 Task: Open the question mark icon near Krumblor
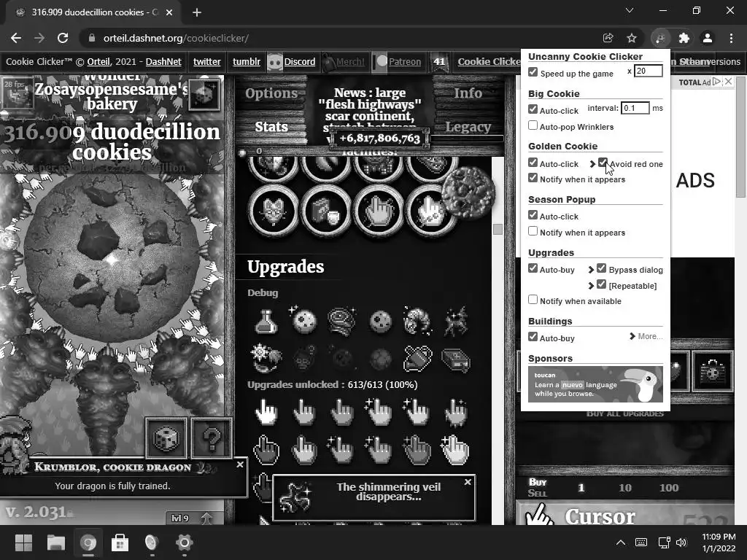coord(211,438)
